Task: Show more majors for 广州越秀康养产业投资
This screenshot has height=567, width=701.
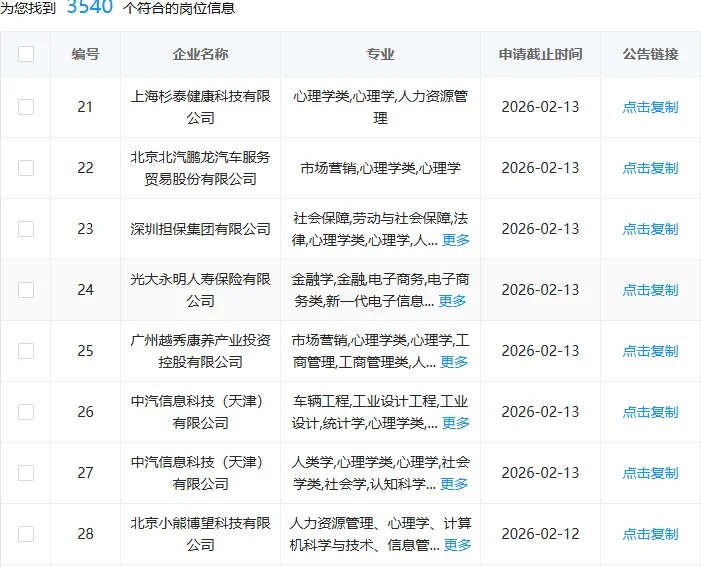Action: (454, 362)
